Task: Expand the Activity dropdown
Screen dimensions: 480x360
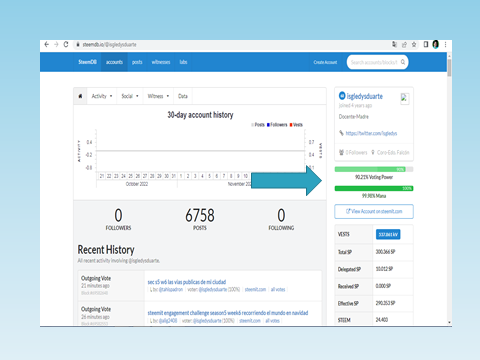Action: (102, 96)
